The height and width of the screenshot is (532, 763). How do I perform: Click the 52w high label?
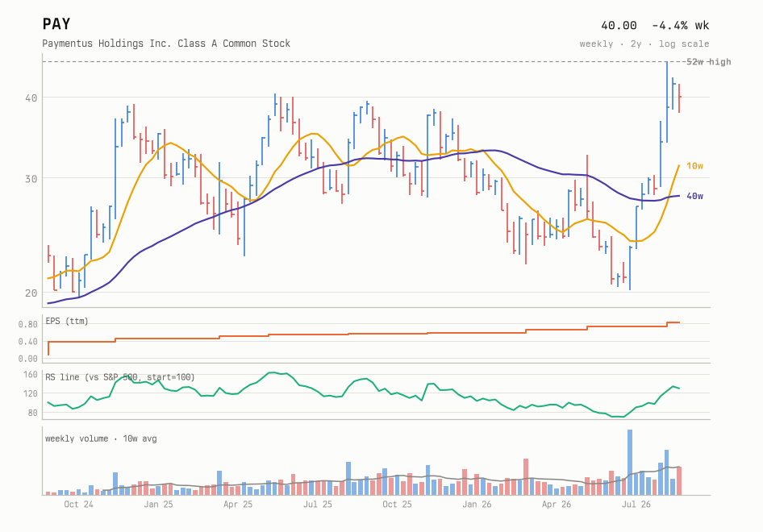coord(708,62)
